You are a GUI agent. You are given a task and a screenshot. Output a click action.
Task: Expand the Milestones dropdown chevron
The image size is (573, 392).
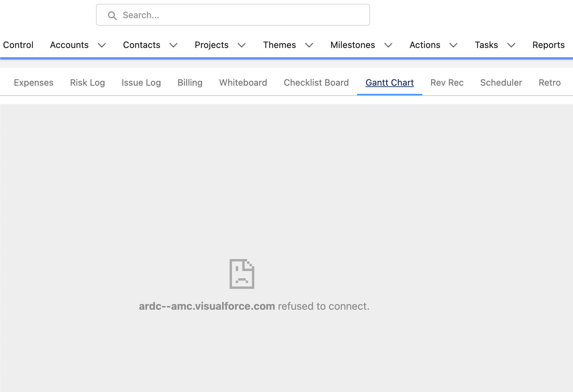(388, 45)
